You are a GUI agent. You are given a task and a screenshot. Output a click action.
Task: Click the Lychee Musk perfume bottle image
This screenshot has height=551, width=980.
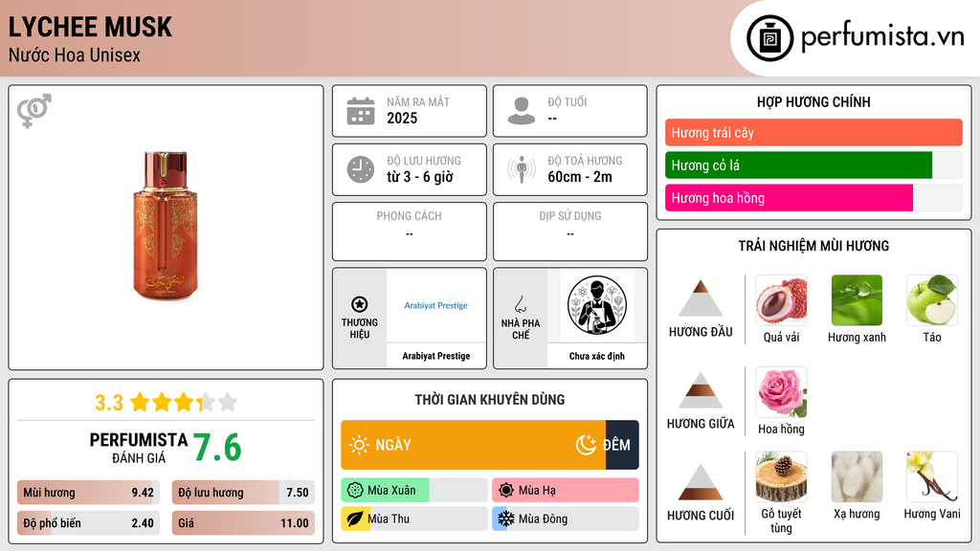166,226
